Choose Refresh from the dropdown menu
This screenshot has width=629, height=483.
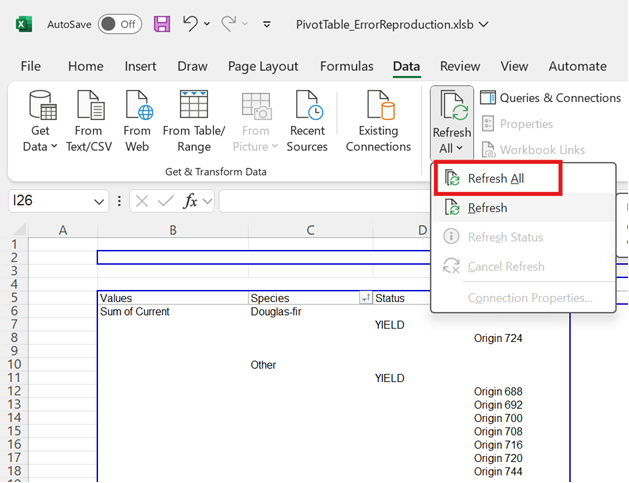click(523, 208)
